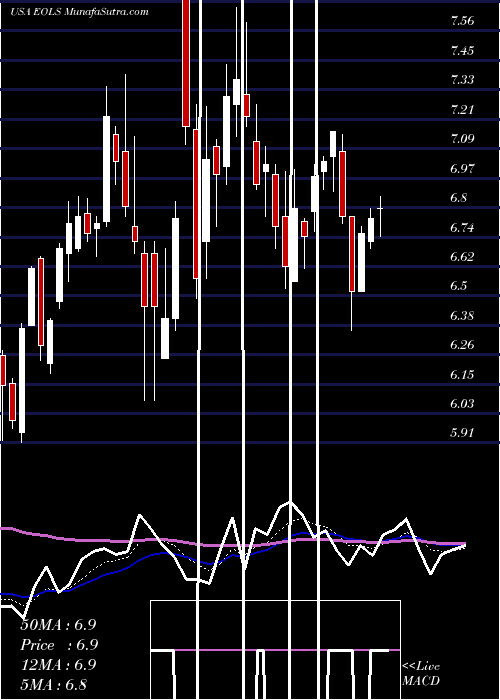Viewport: 500px width, 700px height.
Task: Click the 5MA : 6.8 readout
Action: (x=54, y=684)
